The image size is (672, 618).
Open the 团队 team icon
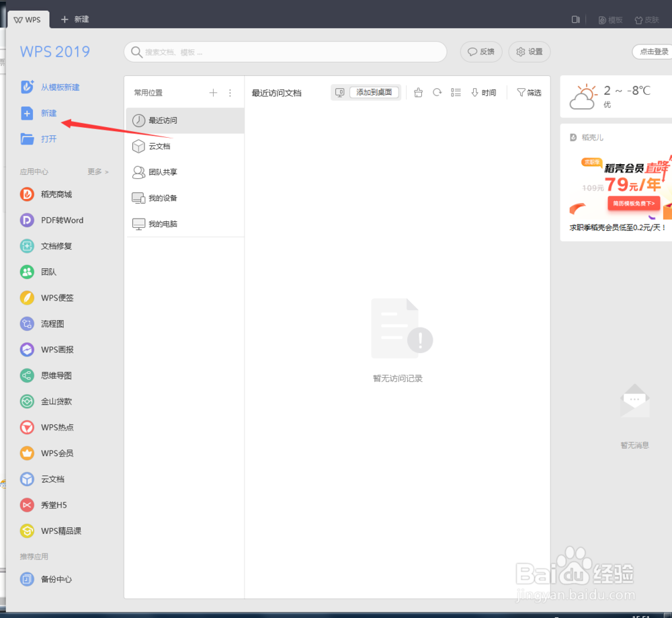(27, 272)
